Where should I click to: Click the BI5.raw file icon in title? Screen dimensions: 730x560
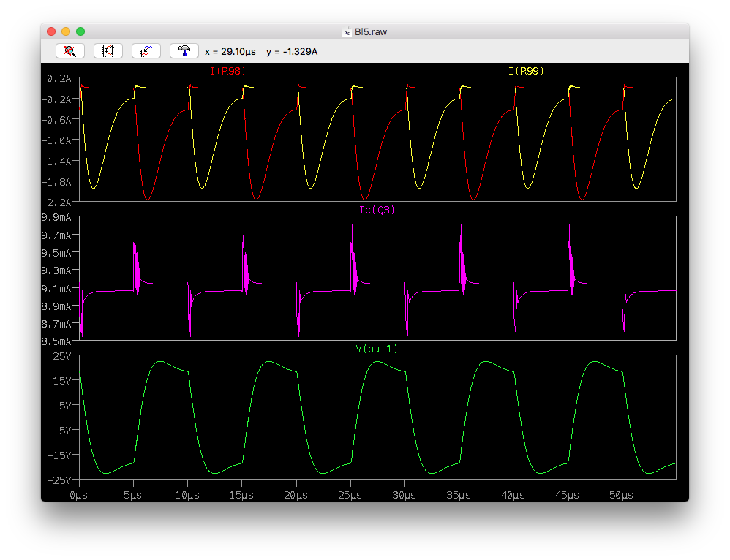(x=347, y=32)
